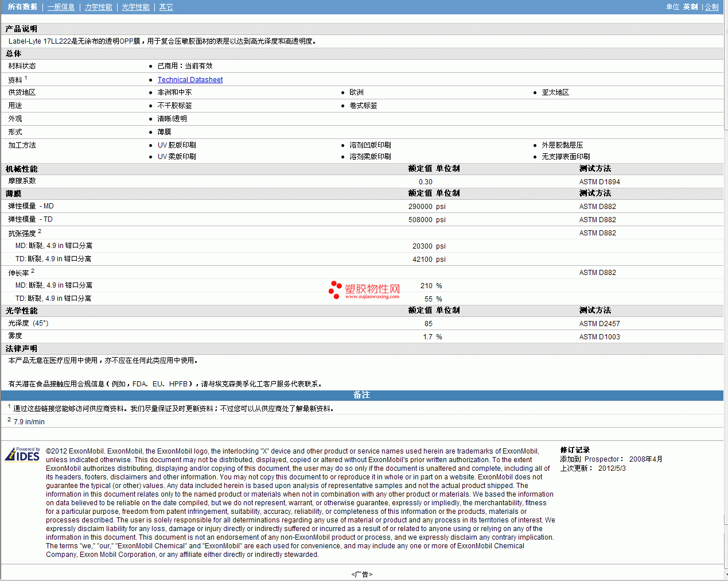Click the 法律声明 section header
The image size is (728, 581).
tap(21, 348)
